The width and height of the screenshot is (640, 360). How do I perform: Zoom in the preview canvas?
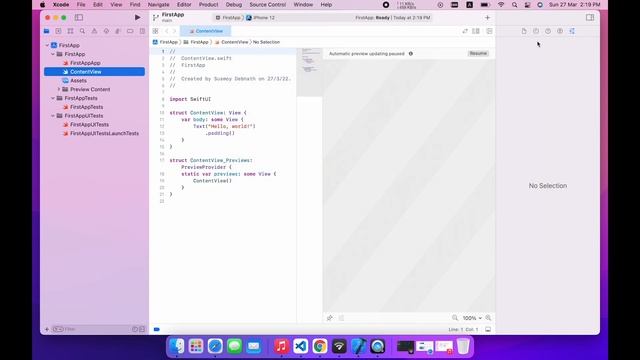(488, 318)
